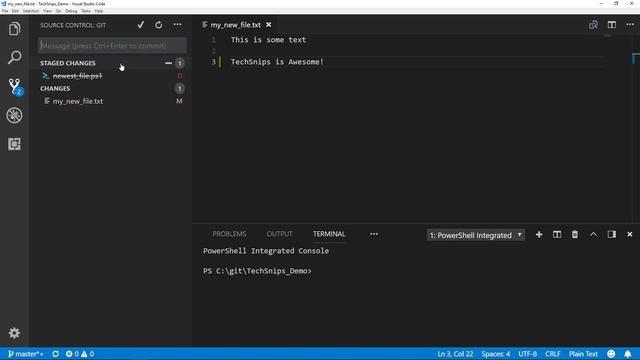Open the Source Control view icon
Screen dimensions: 640x360
(x=15, y=86)
